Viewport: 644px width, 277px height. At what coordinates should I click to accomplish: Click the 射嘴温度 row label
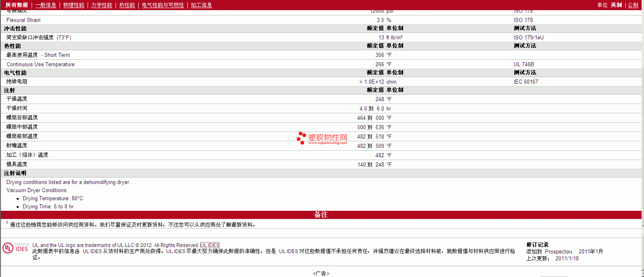[17, 146]
